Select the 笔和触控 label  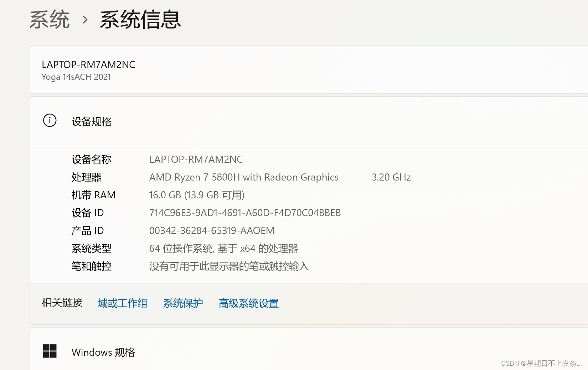pyautogui.click(x=92, y=266)
